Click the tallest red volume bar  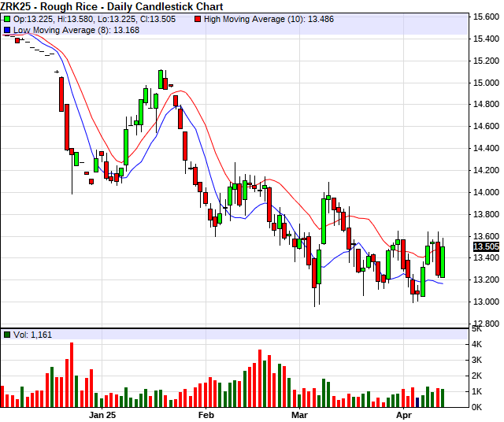71,375
